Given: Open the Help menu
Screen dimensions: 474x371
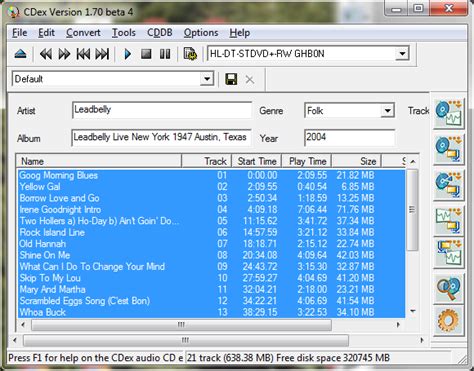Looking at the screenshot, I should 240,33.
